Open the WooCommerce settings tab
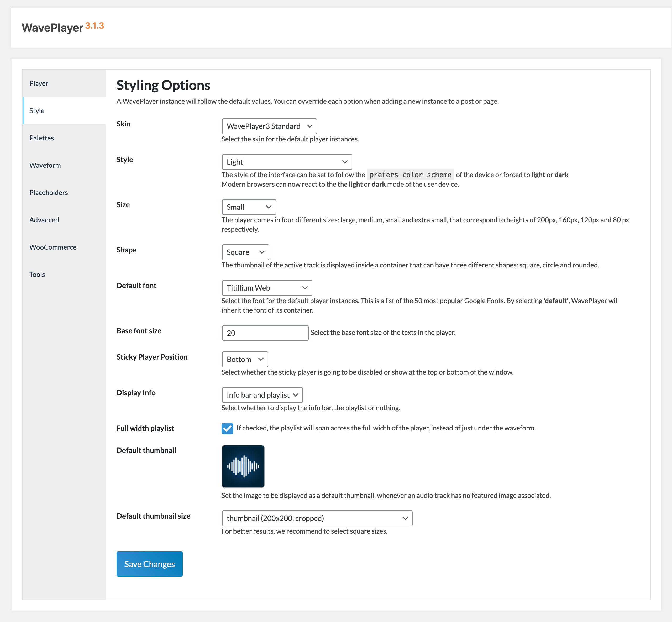This screenshot has width=672, height=622. [x=53, y=247]
